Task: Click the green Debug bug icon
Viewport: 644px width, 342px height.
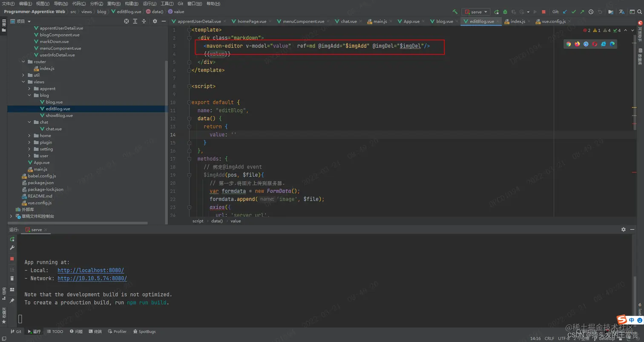Action: click(505, 12)
